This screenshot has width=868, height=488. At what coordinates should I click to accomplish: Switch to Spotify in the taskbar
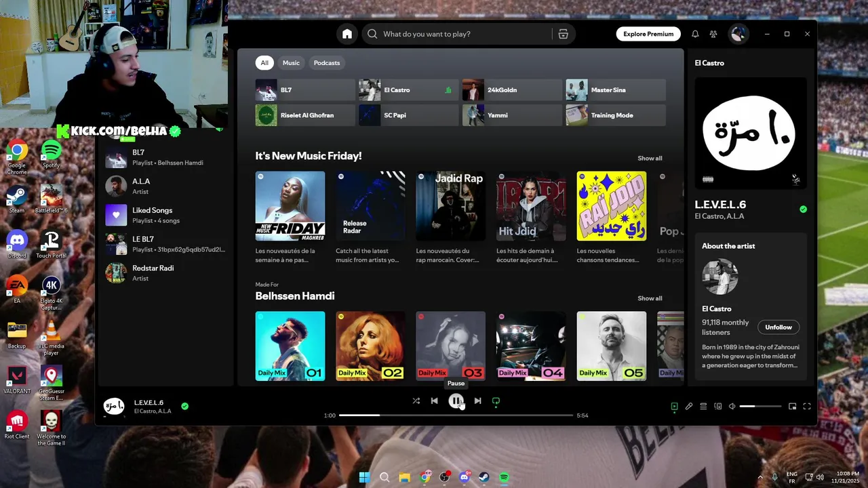click(x=504, y=477)
